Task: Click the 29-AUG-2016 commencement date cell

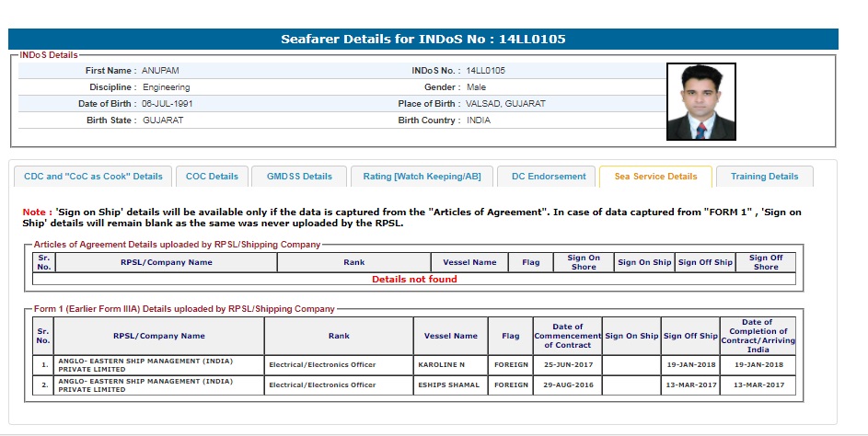Action: click(x=567, y=384)
